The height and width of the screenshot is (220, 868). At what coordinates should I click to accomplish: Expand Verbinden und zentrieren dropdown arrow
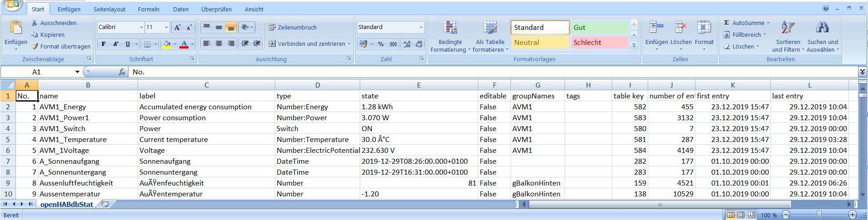[x=349, y=44]
